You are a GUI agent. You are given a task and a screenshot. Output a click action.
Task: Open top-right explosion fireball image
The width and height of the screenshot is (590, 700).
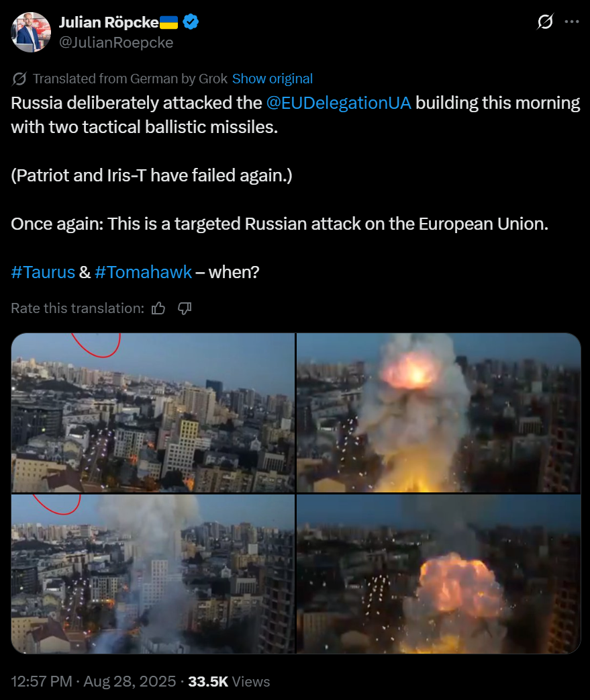[x=439, y=412]
